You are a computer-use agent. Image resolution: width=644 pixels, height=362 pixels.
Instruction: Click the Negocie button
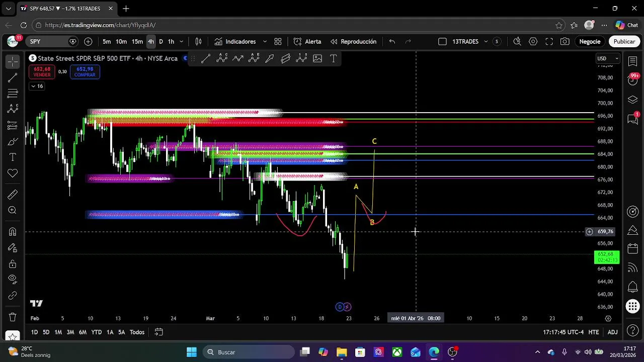click(x=590, y=42)
